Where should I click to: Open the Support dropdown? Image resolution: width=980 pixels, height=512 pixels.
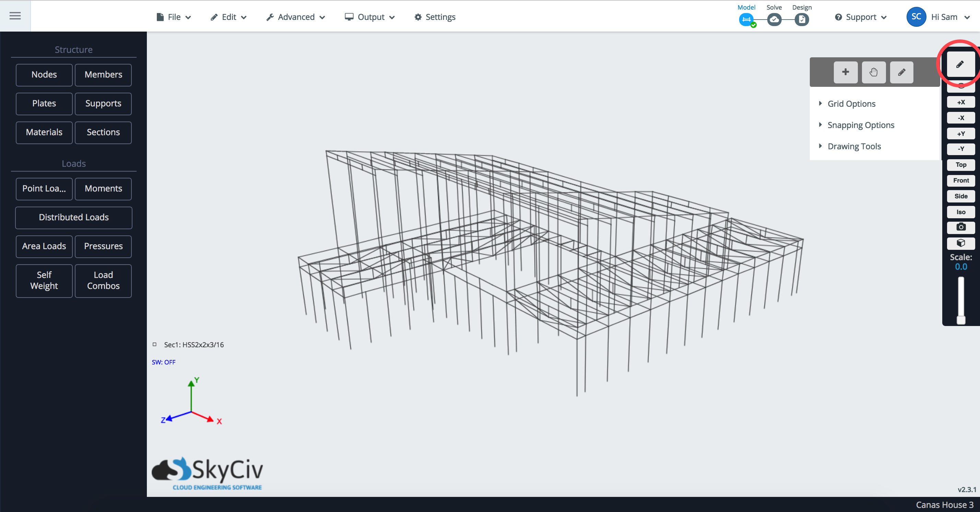point(861,17)
